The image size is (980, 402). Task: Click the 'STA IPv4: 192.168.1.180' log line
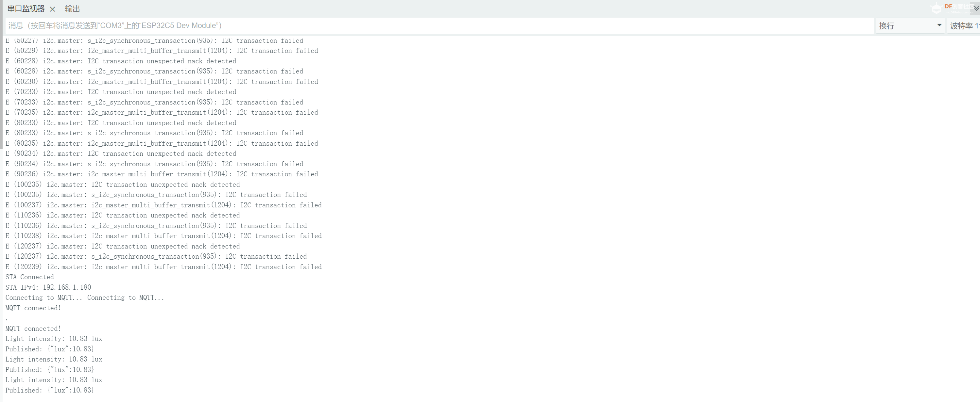pos(48,287)
